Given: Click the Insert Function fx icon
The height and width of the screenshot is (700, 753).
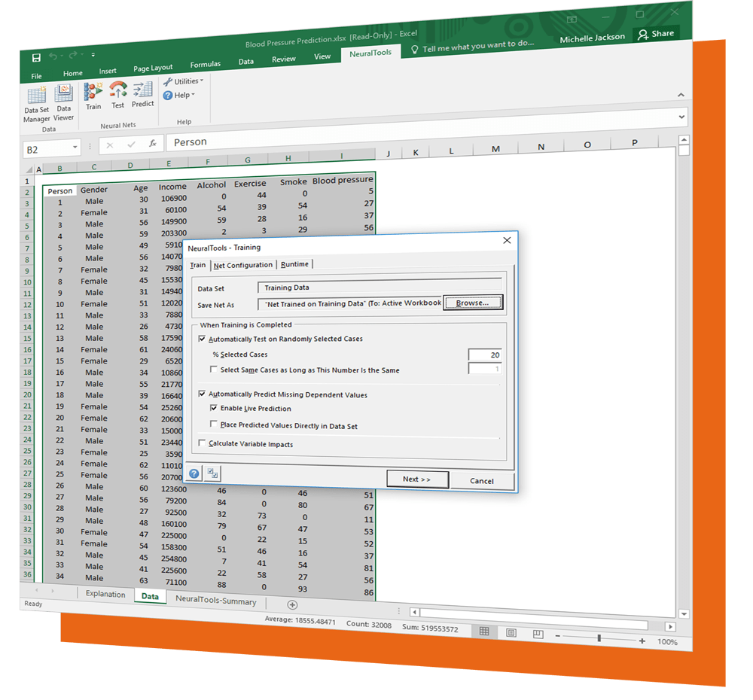Looking at the screenshot, I should [153, 143].
